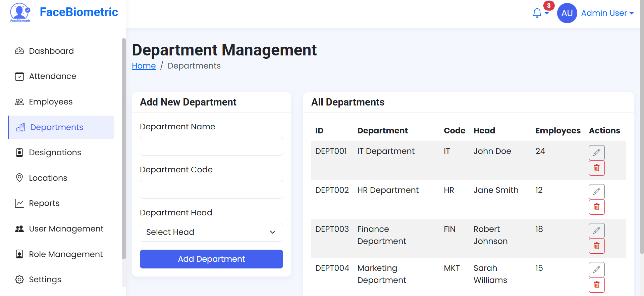Select Departments in the sidebar
Screen dimensions: 644x296
(61, 127)
